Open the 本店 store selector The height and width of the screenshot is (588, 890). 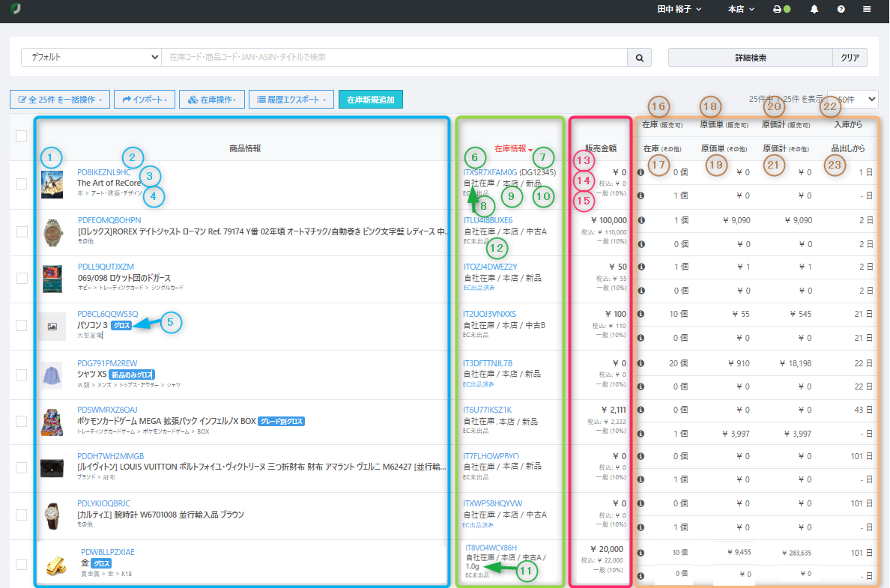click(741, 9)
